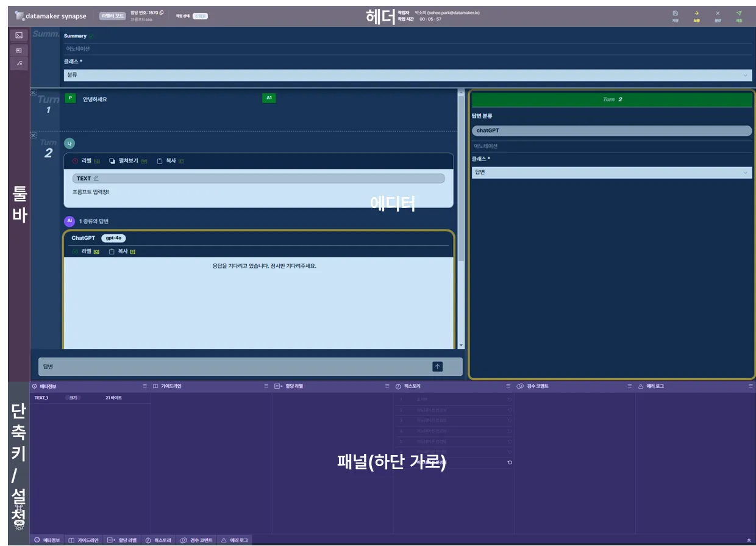
Task: Click the 21 바이트 value in 메타정보
Action: point(113,398)
